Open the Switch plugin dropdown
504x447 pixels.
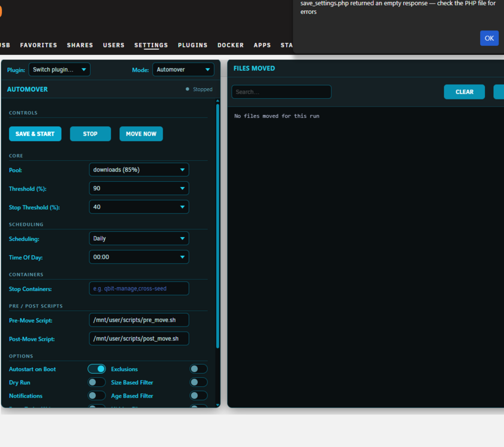pos(60,70)
